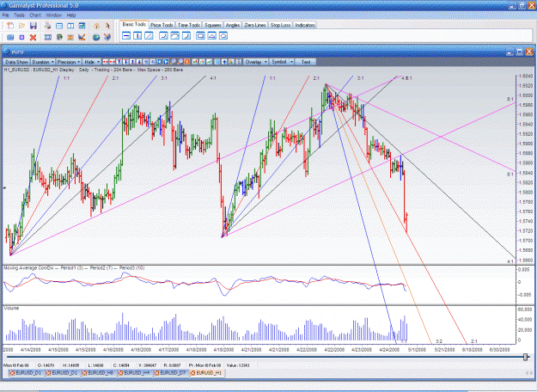Screen dimensions: 537x392
Task: Click the Save floppy disk icon
Action: (x=34, y=26)
